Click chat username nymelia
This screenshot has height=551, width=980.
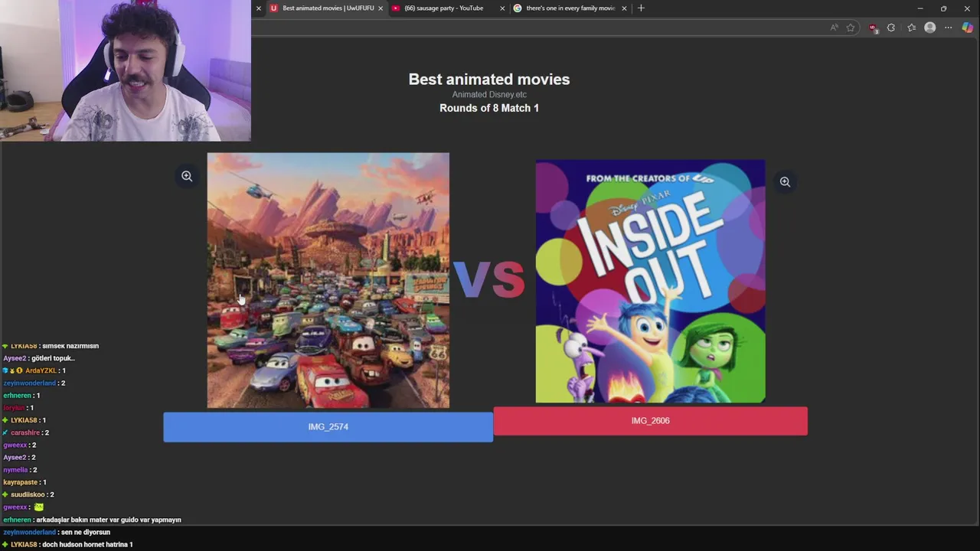click(x=15, y=470)
